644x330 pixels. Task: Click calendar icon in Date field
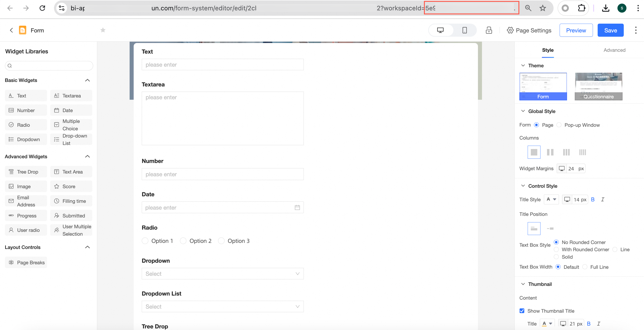(297, 208)
